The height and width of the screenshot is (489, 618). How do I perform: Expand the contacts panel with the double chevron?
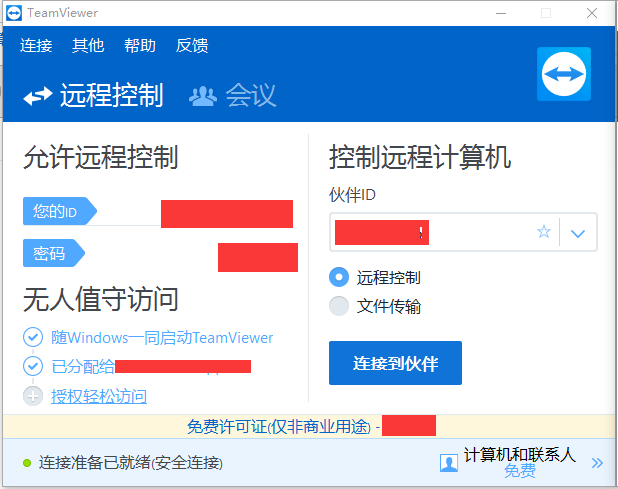[597, 463]
